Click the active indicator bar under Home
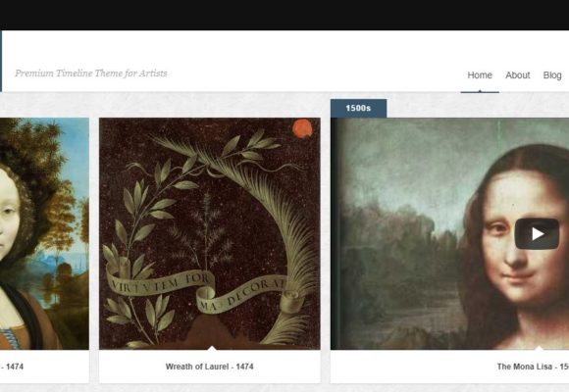The width and height of the screenshot is (569, 392). coord(480,92)
